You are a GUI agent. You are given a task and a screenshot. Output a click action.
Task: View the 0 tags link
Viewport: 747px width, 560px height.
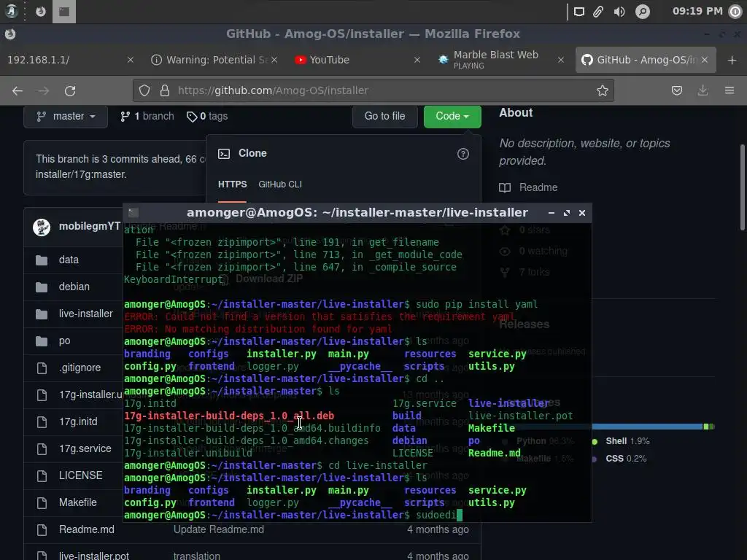coord(207,116)
